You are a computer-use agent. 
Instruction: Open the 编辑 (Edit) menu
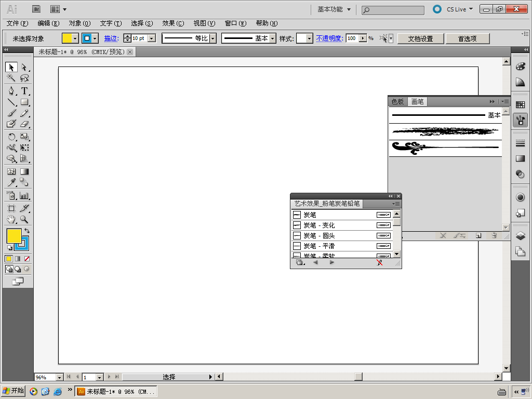click(48, 23)
